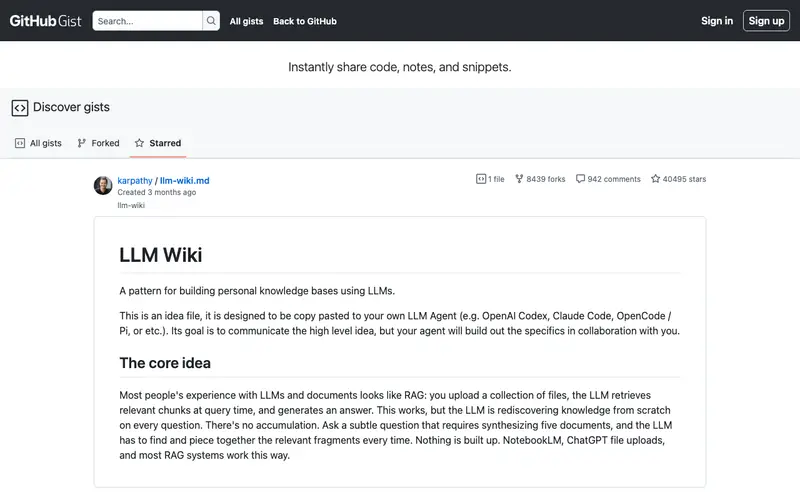View the 8439 forks link

540,179
